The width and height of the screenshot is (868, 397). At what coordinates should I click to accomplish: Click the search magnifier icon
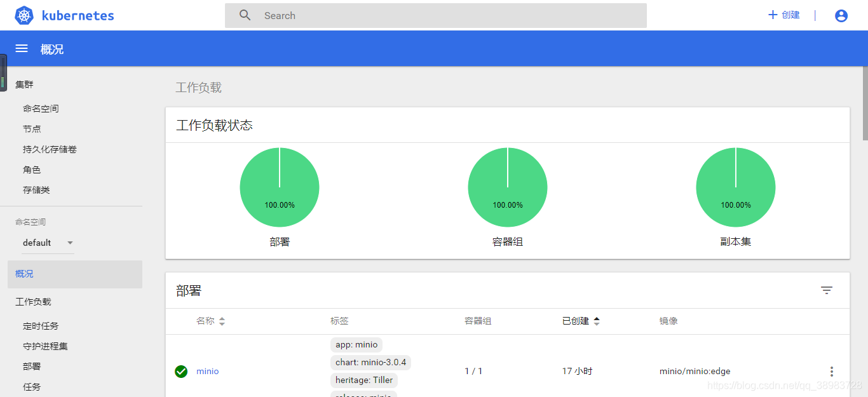point(245,15)
